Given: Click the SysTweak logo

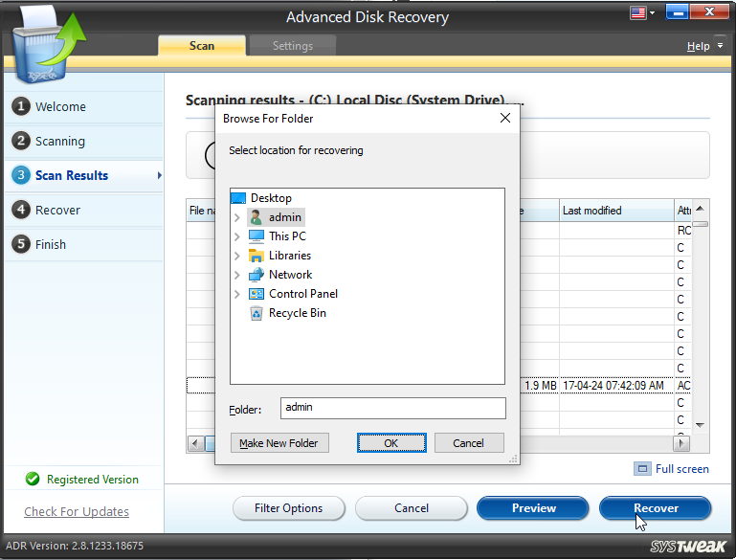Looking at the screenshot, I should (x=688, y=547).
